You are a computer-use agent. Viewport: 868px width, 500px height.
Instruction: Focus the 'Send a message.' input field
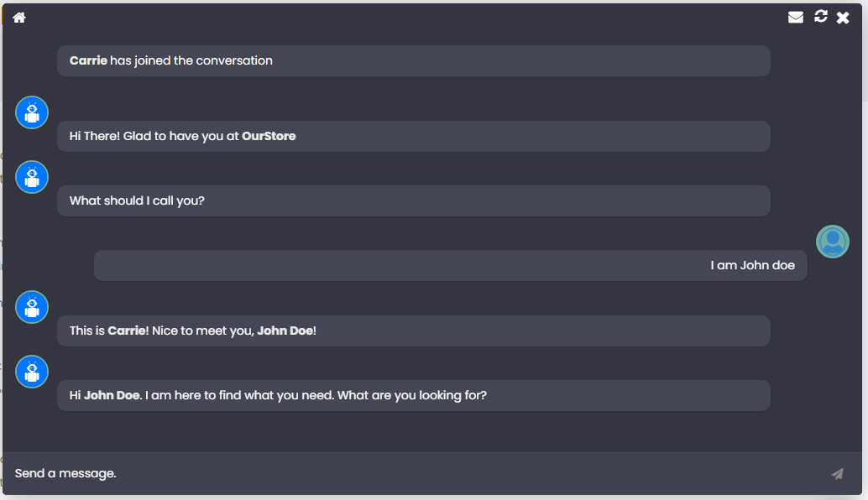[411, 474]
